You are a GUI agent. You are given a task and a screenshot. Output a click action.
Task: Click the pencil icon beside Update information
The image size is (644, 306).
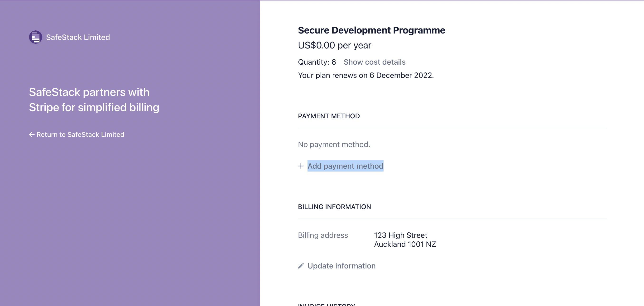tap(301, 266)
